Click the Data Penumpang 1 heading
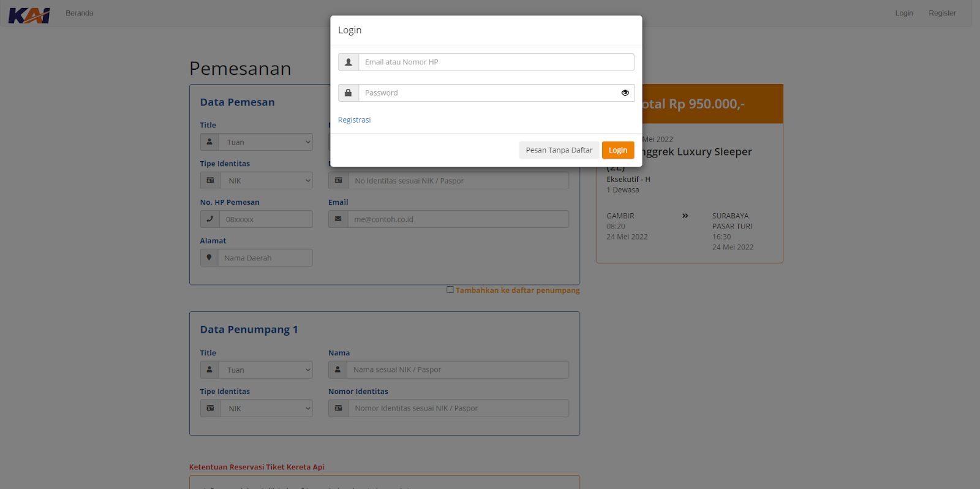This screenshot has height=489, width=980. (x=249, y=330)
